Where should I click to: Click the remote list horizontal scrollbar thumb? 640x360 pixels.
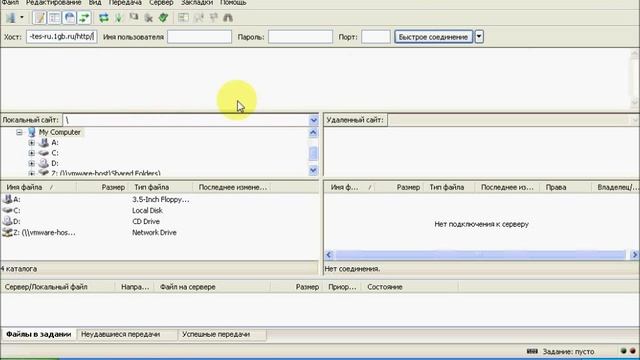point(480,255)
